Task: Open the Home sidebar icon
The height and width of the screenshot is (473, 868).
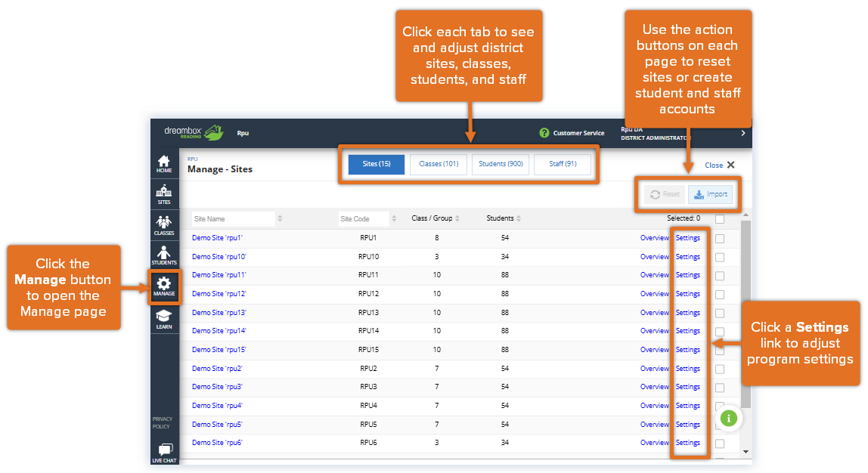Action: (164, 164)
